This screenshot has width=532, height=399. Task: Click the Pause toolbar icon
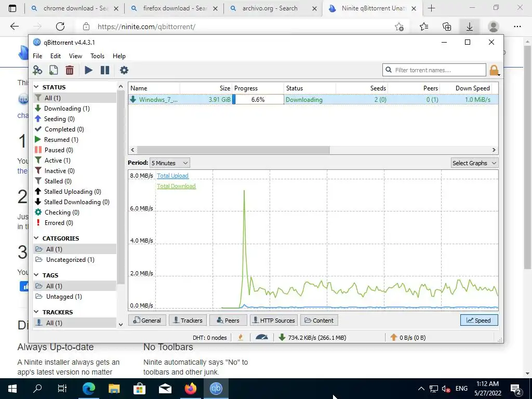[105, 70]
